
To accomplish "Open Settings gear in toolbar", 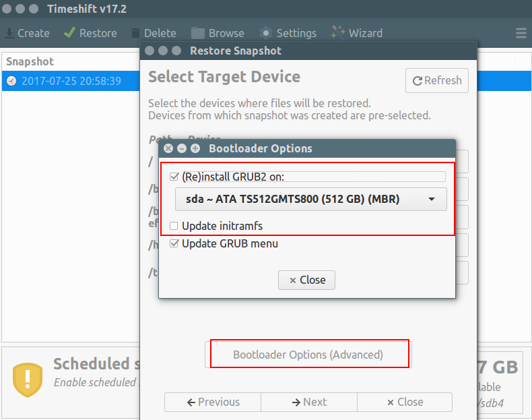I will (x=266, y=33).
